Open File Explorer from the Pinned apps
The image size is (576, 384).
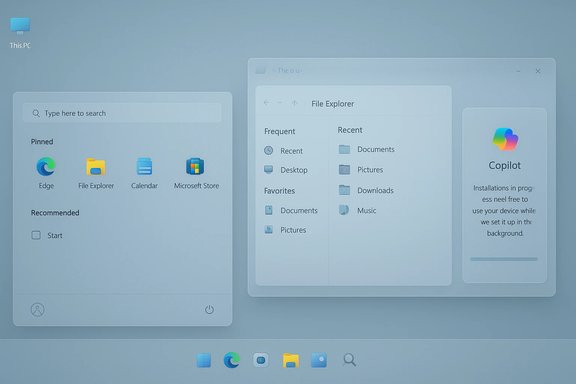[96, 173]
